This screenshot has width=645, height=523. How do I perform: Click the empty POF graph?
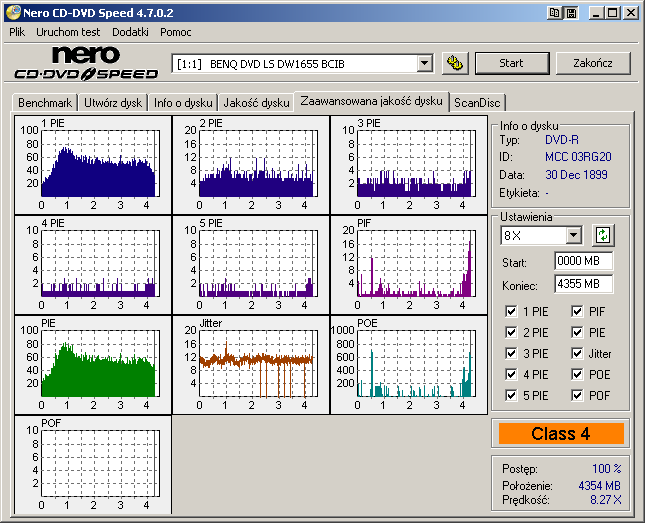93,465
